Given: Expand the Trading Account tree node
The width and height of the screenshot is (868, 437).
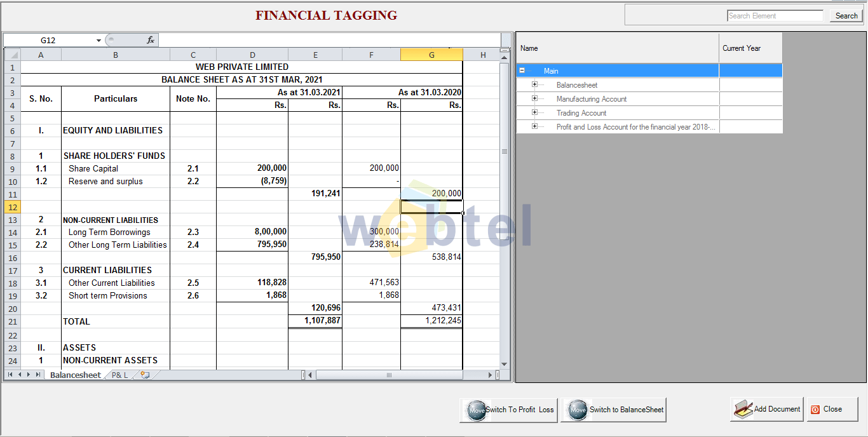Looking at the screenshot, I should click(x=534, y=112).
